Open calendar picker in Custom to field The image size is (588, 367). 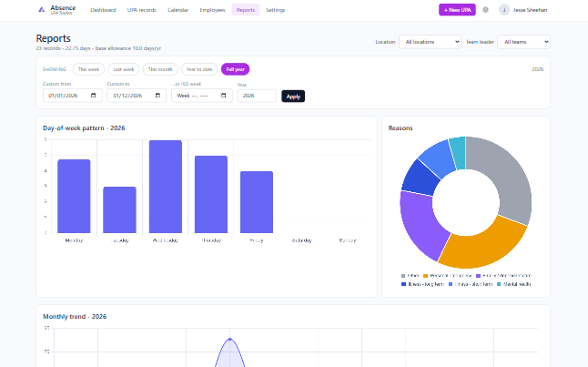[157, 96]
